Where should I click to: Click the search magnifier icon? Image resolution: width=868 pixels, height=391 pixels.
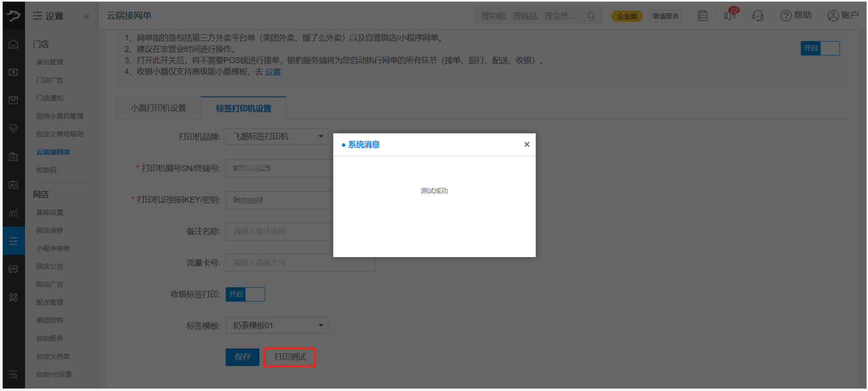[x=591, y=16]
